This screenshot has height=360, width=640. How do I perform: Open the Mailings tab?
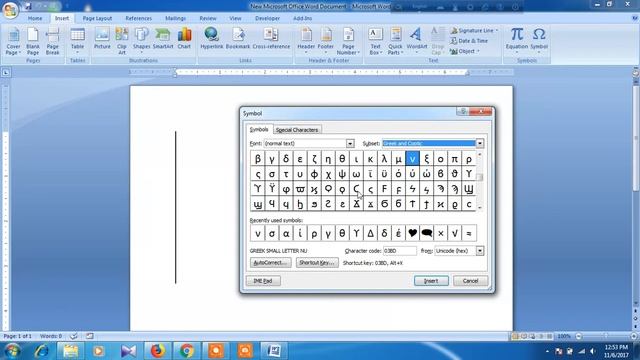(x=176, y=18)
